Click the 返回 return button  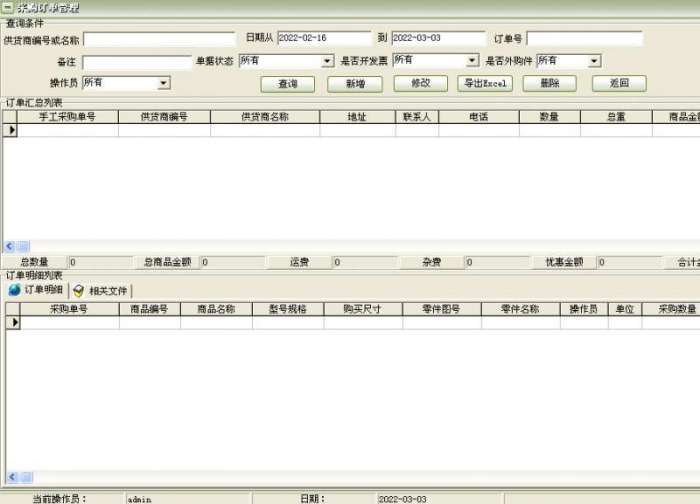tap(619, 83)
